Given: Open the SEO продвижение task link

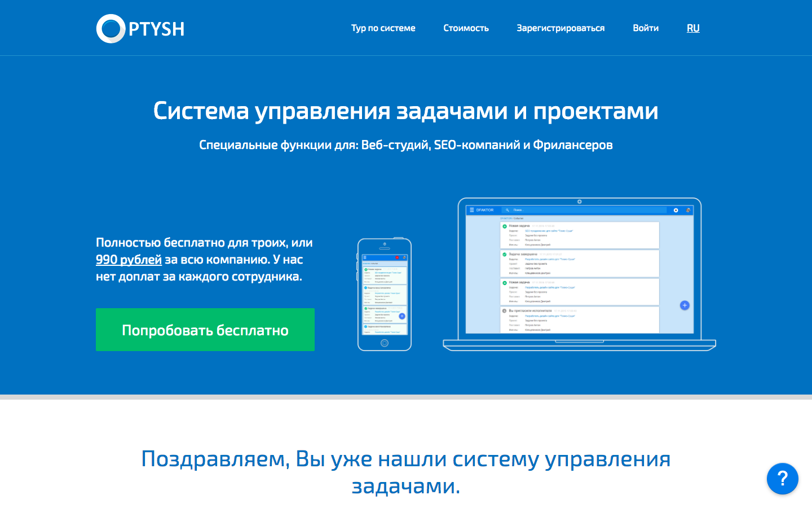Looking at the screenshot, I should (x=548, y=231).
